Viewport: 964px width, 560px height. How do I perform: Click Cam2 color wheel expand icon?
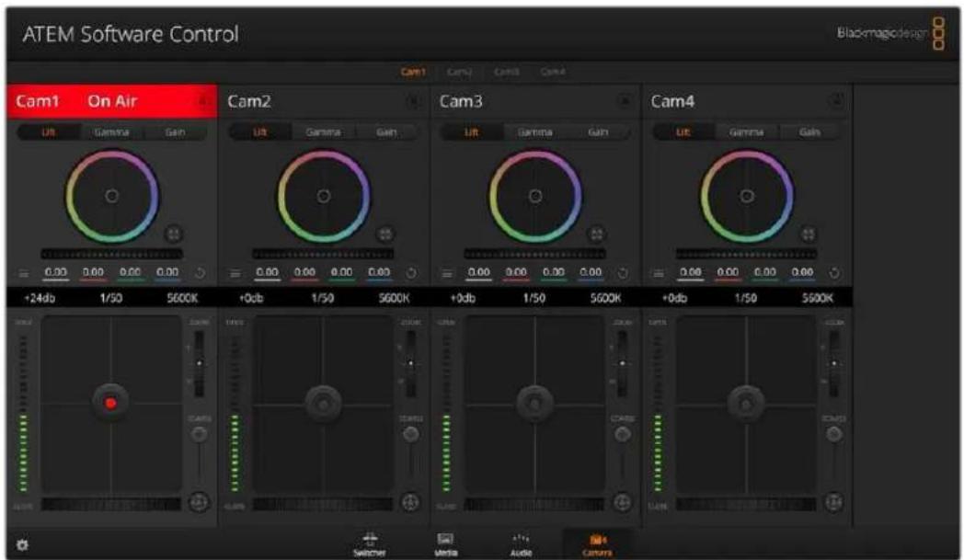(x=385, y=234)
